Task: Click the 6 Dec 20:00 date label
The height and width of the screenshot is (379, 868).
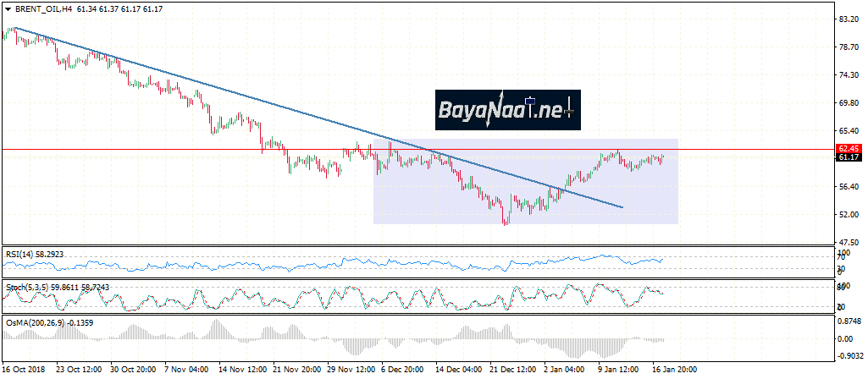Action: tap(401, 371)
